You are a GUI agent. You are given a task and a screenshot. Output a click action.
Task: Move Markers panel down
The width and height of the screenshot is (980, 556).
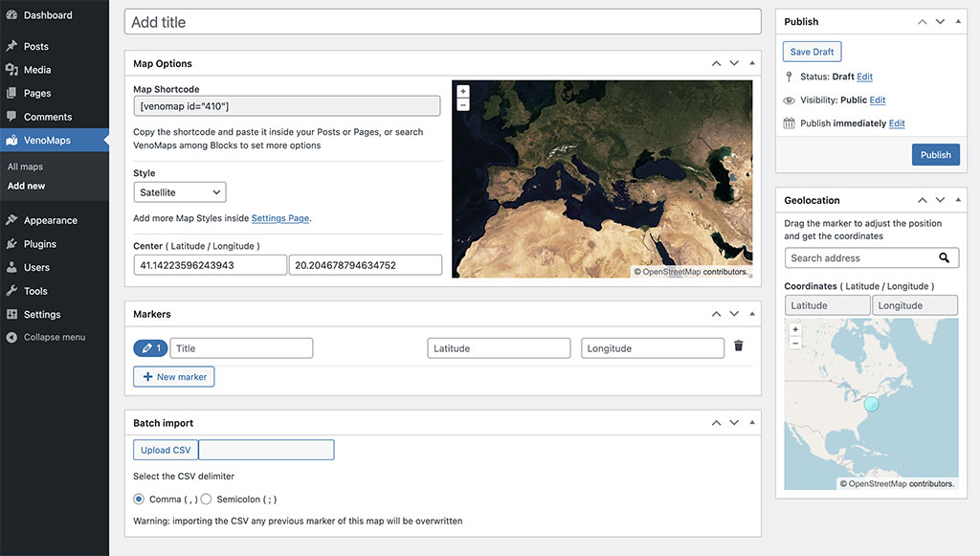pos(734,314)
